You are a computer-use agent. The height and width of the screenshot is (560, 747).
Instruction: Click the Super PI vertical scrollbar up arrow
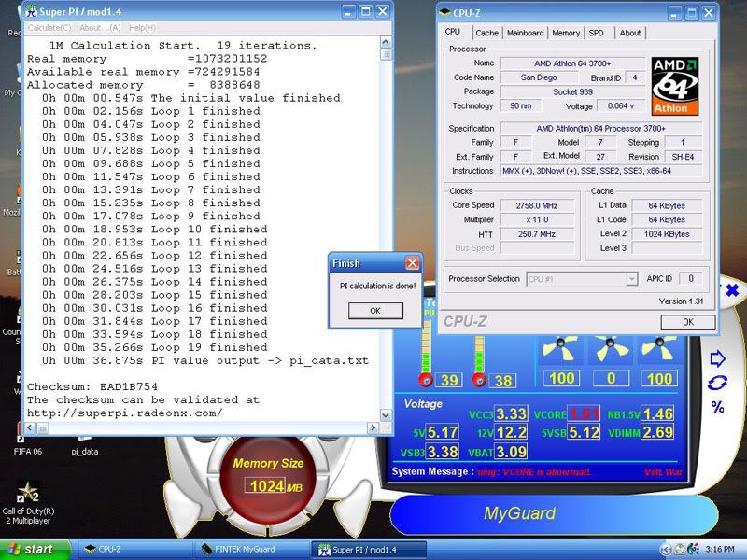point(386,42)
